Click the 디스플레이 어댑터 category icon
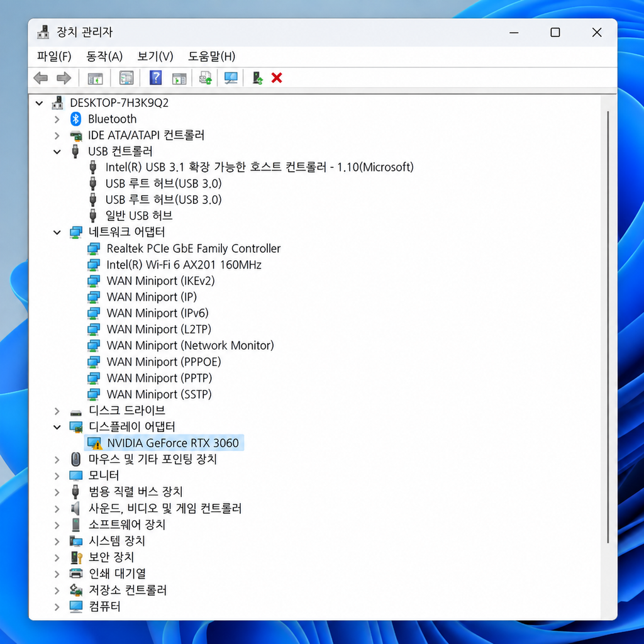This screenshot has height=644, width=644. (76, 427)
